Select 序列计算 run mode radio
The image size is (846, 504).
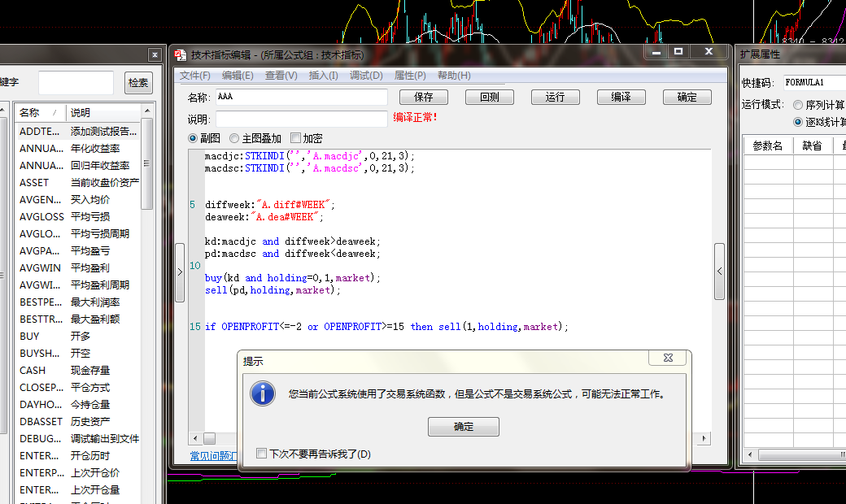[798, 105]
